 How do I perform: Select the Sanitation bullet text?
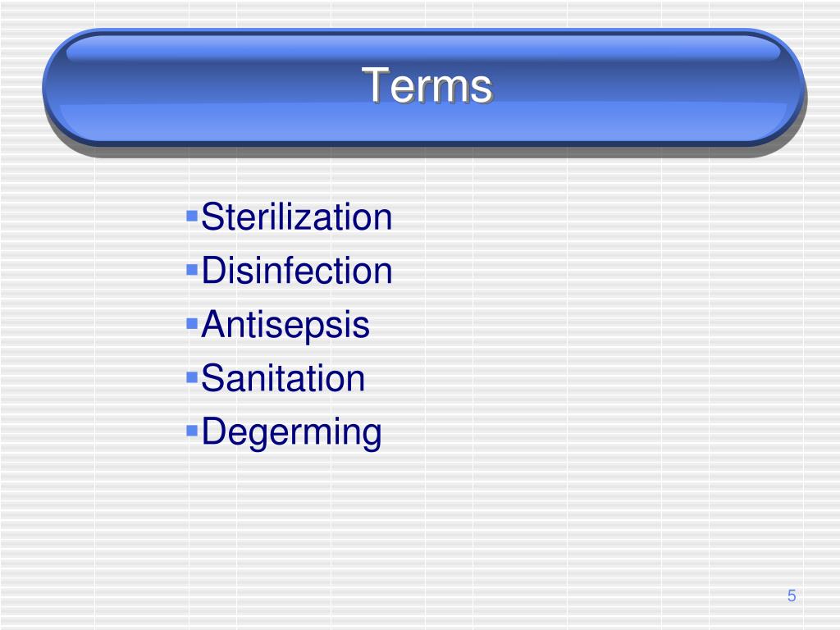(283, 378)
